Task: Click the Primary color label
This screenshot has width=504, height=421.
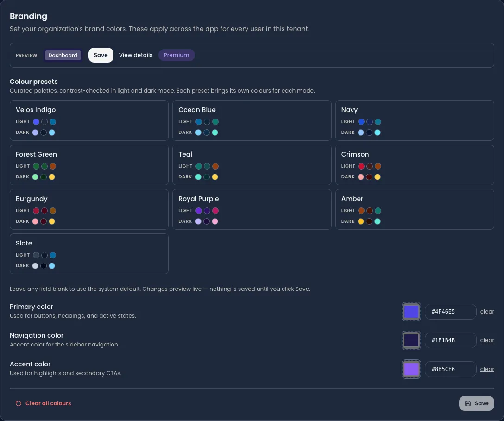Action: [31, 307]
